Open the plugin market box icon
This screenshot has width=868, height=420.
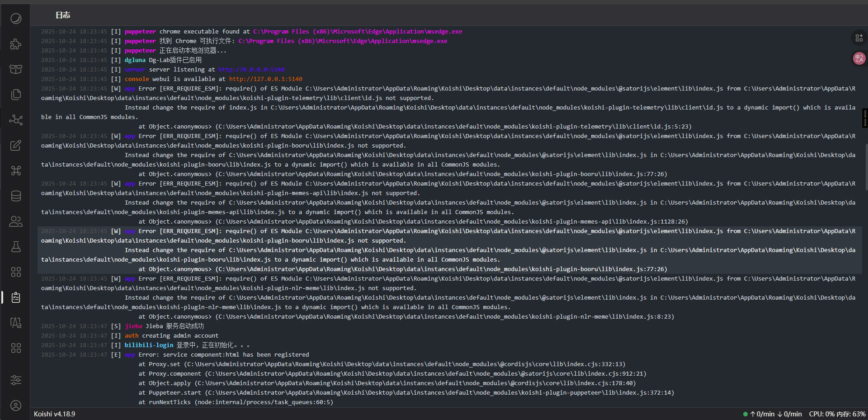pos(16,69)
